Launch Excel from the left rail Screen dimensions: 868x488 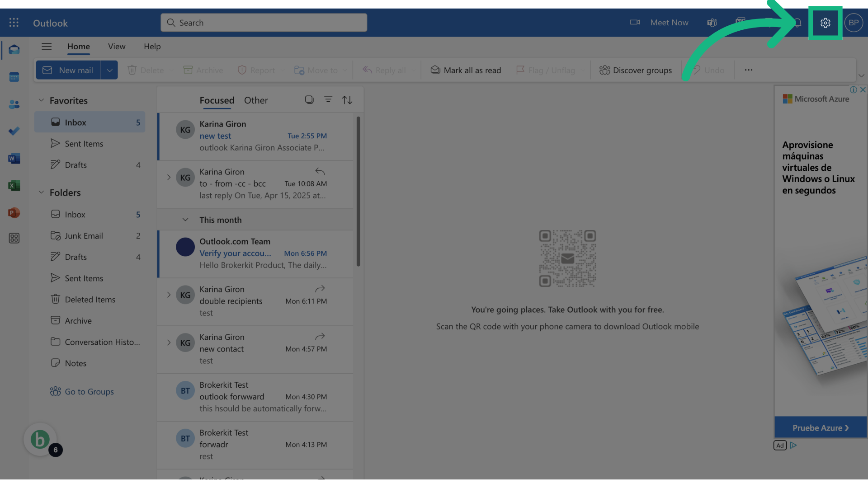coord(14,186)
